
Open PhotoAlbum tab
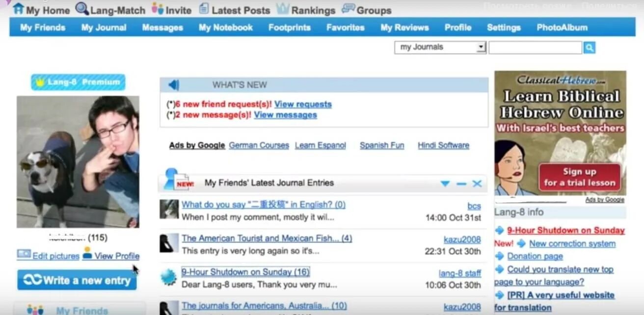(x=562, y=27)
